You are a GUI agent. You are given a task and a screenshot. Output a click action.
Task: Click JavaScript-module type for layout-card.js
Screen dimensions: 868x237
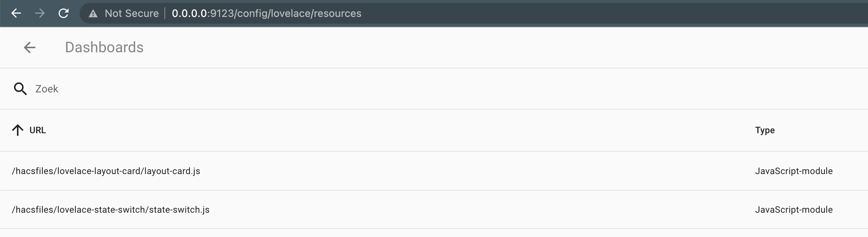pyautogui.click(x=793, y=171)
